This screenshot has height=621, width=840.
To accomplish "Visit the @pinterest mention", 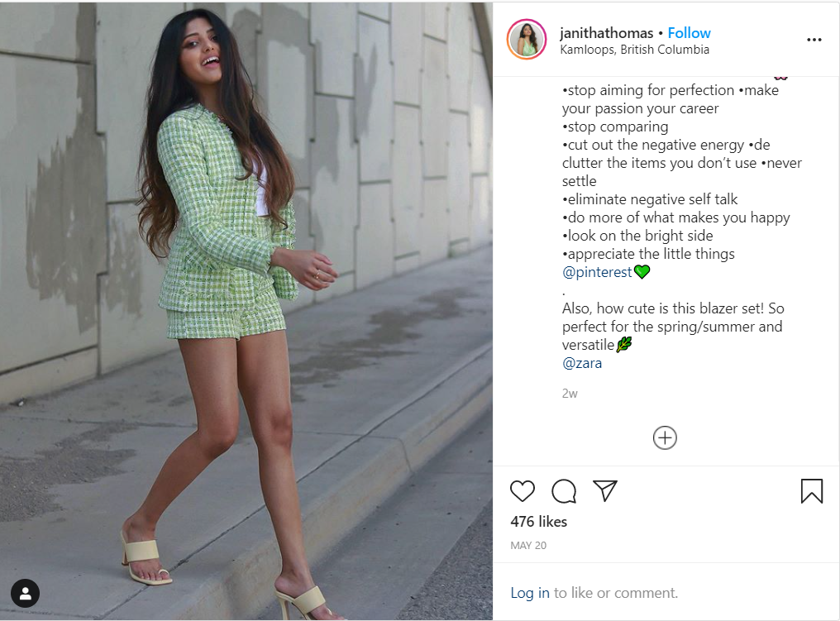I will (x=597, y=272).
